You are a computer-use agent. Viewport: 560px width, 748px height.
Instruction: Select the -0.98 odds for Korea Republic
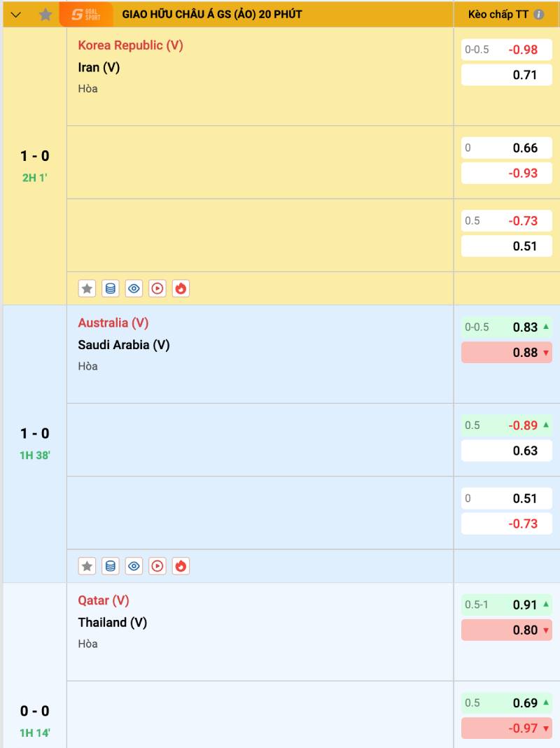507,50
